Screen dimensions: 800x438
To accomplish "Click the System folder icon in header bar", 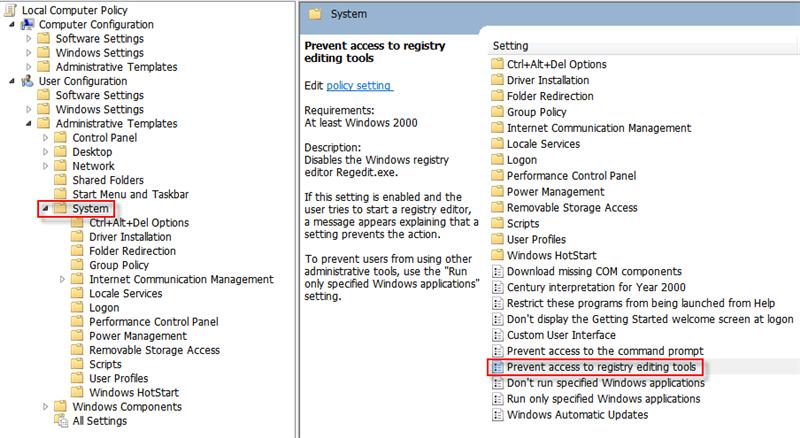I will [x=315, y=14].
